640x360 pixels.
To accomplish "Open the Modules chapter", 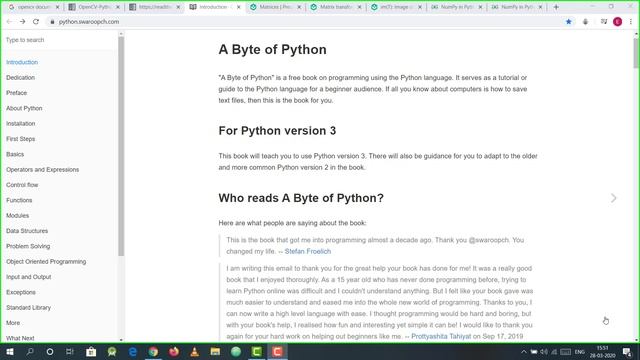I will click(x=18, y=216).
